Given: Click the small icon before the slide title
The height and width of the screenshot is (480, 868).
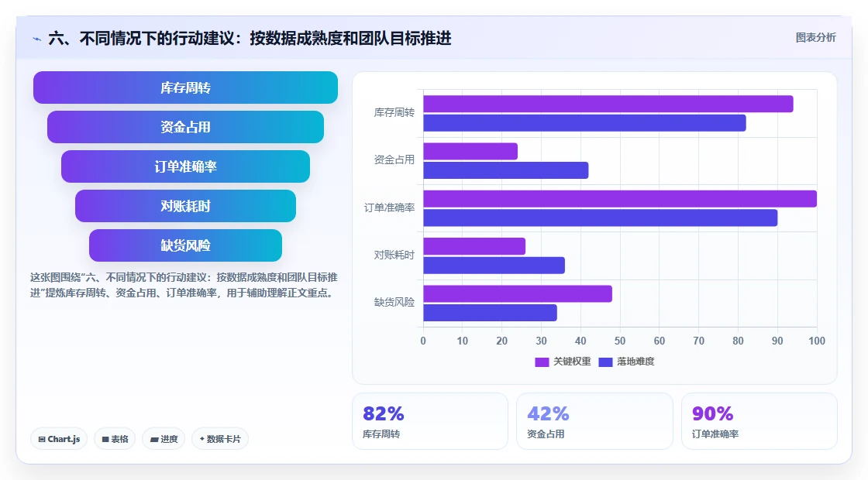Looking at the screenshot, I should 37,39.
